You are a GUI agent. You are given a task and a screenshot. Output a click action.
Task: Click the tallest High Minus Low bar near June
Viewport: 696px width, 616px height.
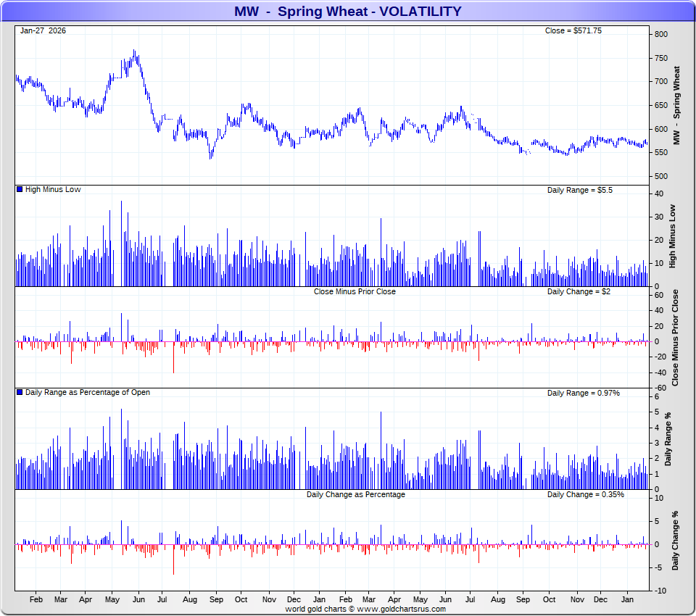[121, 244]
